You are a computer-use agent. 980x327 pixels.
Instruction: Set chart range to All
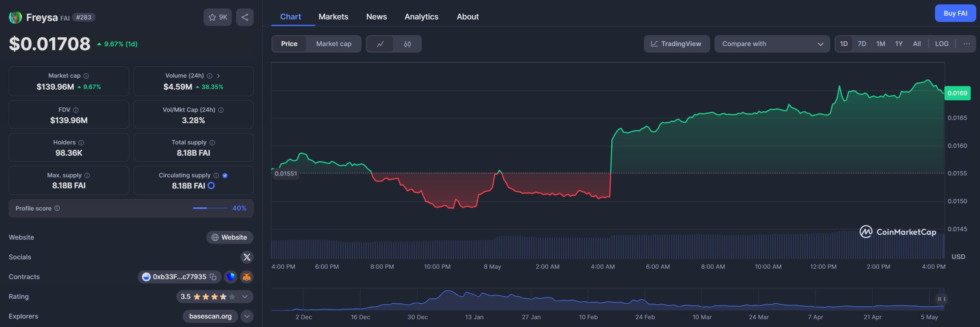pyautogui.click(x=917, y=44)
